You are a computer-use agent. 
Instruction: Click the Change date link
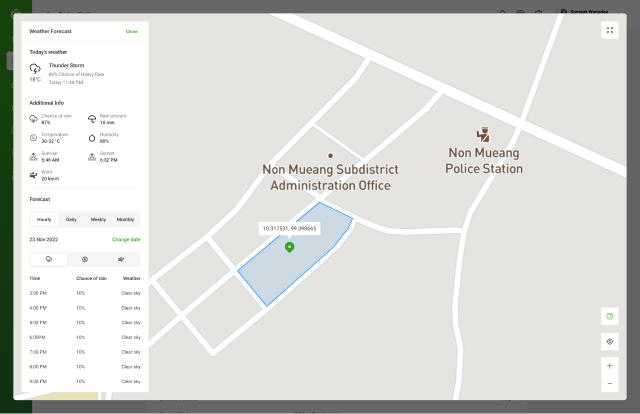click(126, 240)
